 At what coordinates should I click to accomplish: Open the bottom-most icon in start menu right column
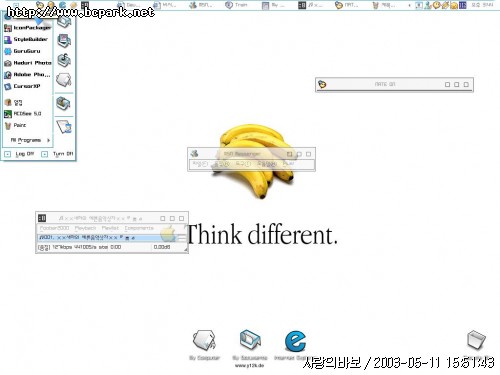64,127
